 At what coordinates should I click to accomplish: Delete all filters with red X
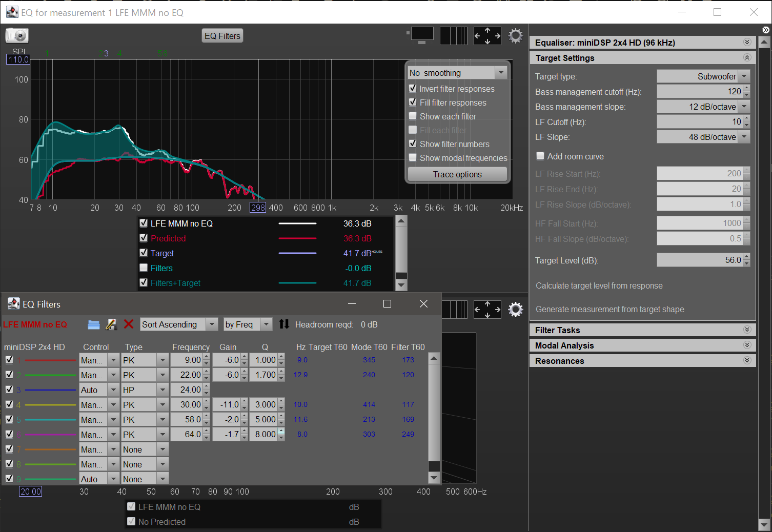click(129, 324)
